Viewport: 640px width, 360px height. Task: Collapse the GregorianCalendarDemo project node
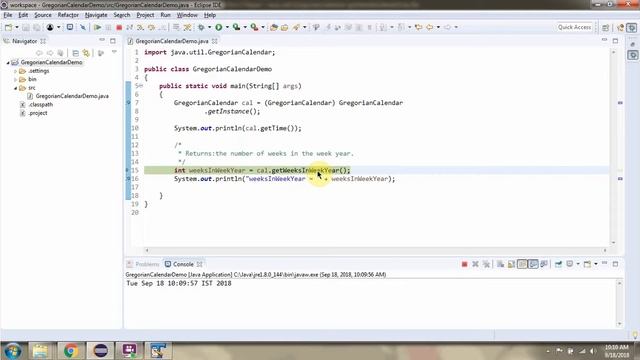click(8, 63)
